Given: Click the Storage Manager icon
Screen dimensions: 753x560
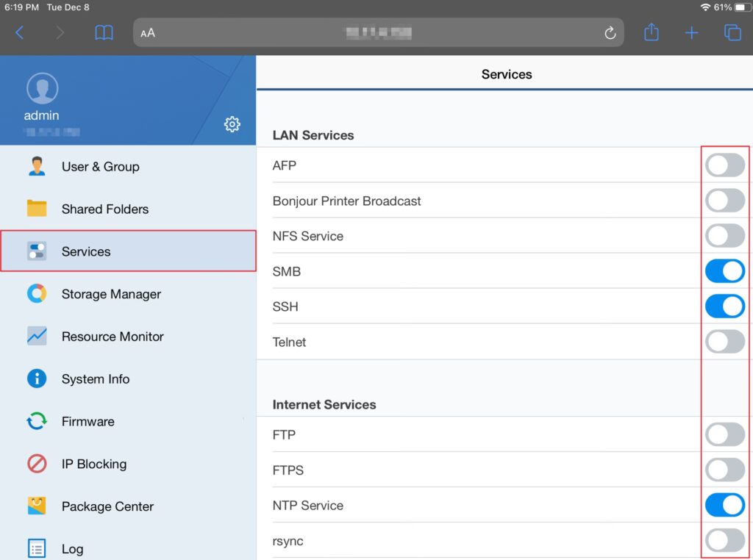Looking at the screenshot, I should [37, 294].
